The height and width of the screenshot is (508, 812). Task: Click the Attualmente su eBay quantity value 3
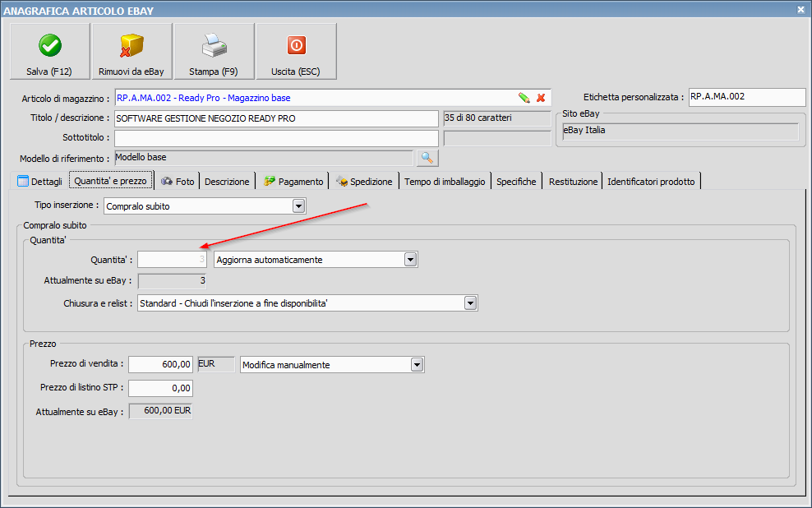(x=173, y=281)
